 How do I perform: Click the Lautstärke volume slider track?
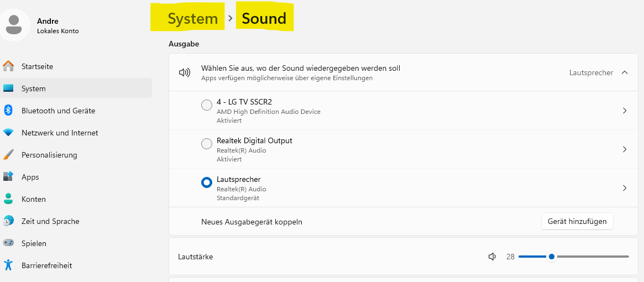(591, 257)
